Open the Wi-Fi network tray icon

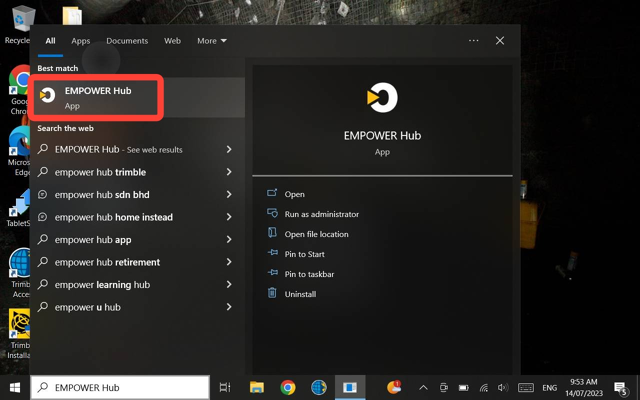point(484,388)
